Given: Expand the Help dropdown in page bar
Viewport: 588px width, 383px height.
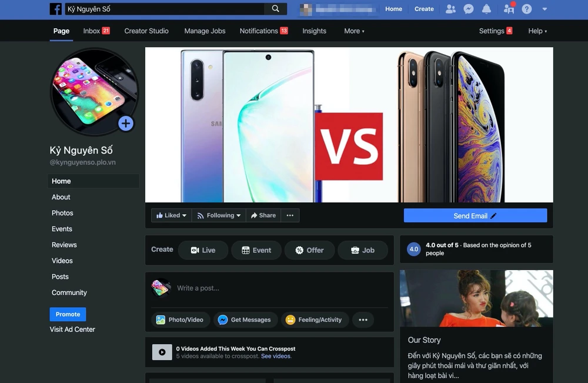Looking at the screenshot, I should coord(537,31).
